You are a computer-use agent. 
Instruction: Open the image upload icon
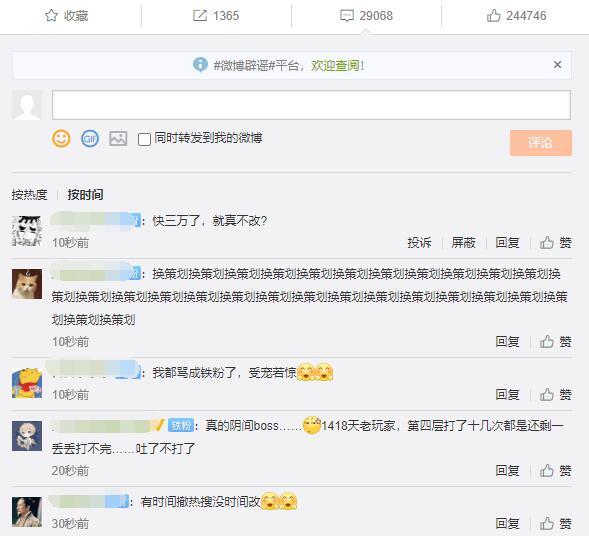[118, 139]
